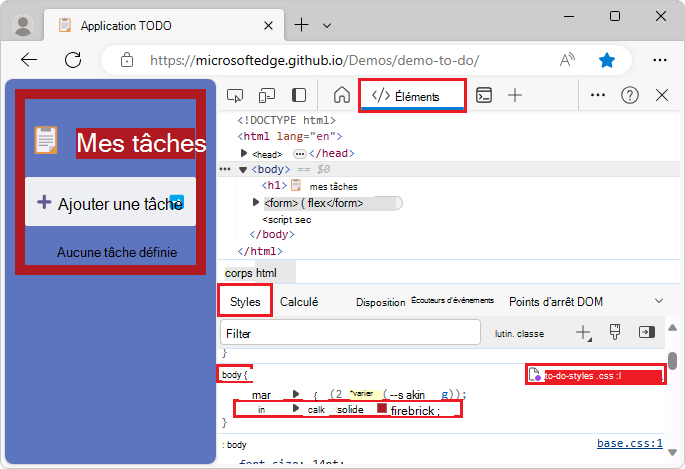Click new style rule plus icon
Image resolution: width=685 pixels, height=469 pixels.
[x=583, y=333]
